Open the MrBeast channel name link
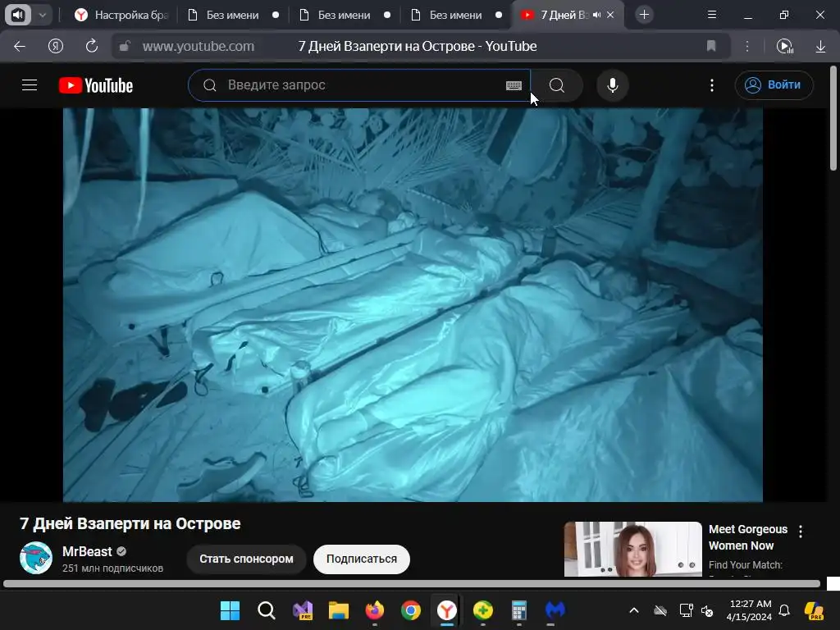 [87, 551]
